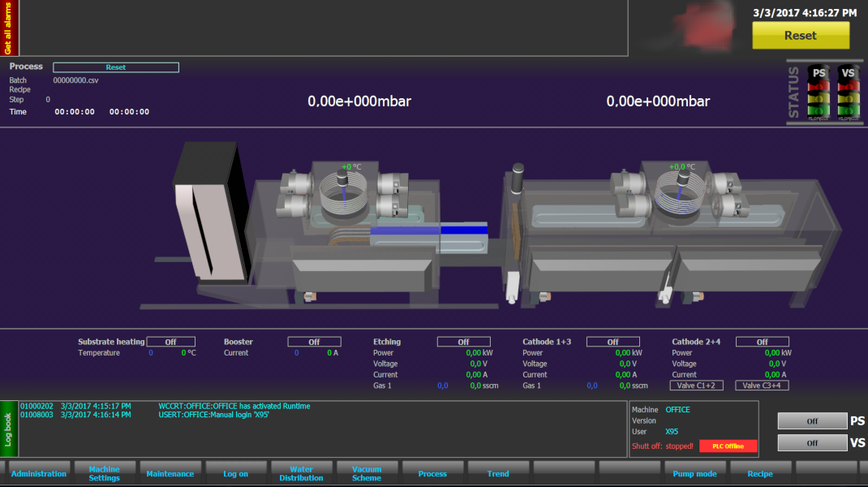The width and height of the screenshot is (868, 487).
Task: Click the center gate valve cylinder
Action: 519,180
